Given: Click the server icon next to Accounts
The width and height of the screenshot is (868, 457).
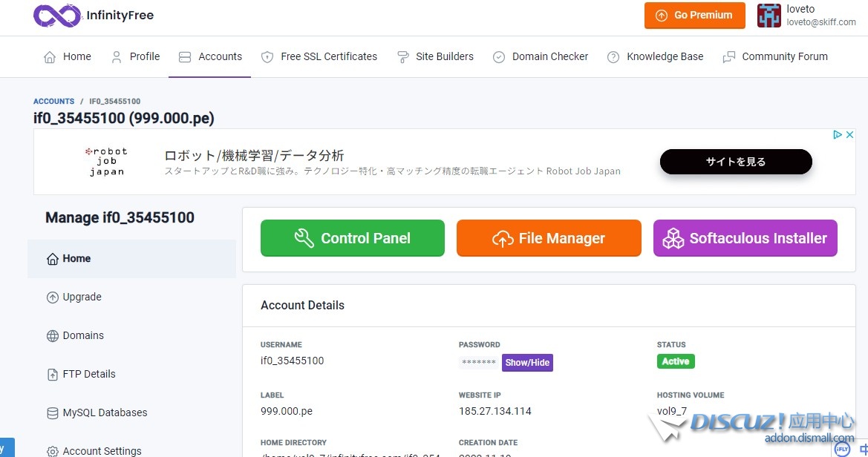Looking at the screenshot, I should click(185, 57).
